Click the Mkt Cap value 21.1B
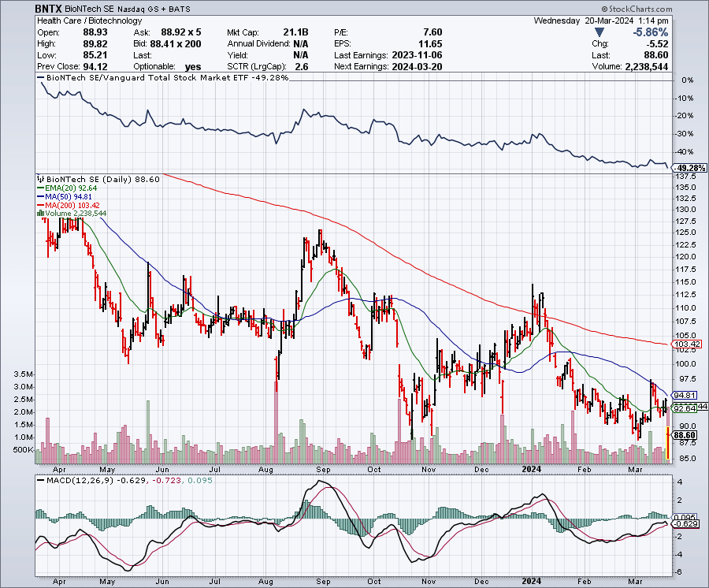The width and height of the screenshot is (709, 588). (x=295, y=32)
